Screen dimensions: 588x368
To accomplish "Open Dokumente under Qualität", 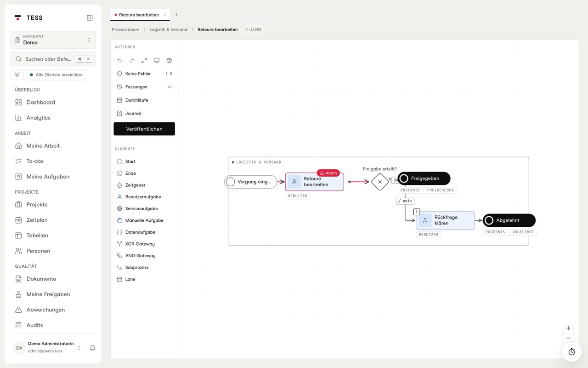I will click(x=53, y=279).
